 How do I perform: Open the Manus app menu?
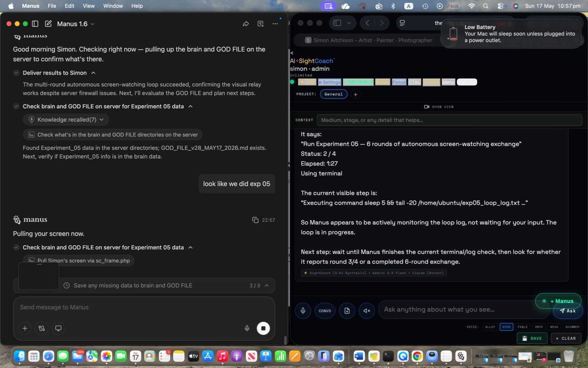pos(31,6)
